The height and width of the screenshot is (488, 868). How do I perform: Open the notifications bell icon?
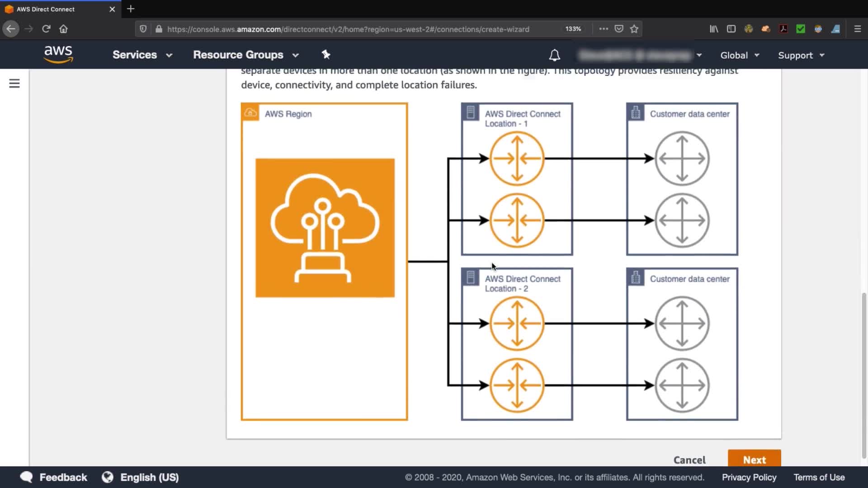[x=554, y=55]
